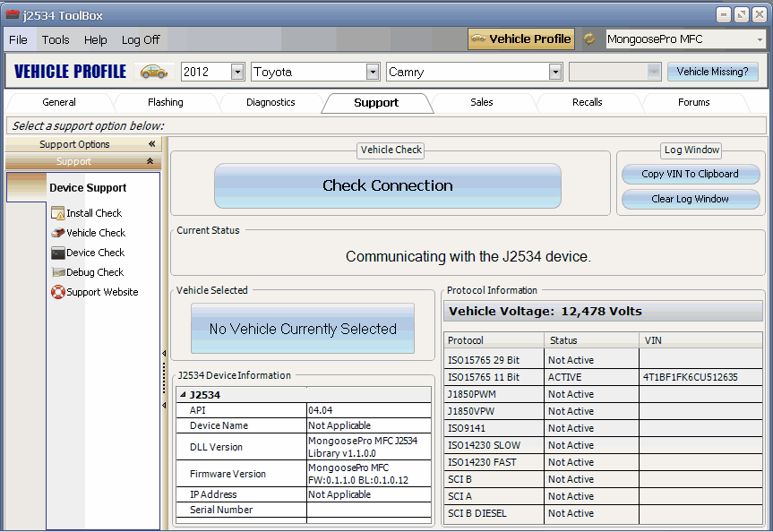Open the Help menu
Viewport: 773px width, 532px height.
pos(96,39)
